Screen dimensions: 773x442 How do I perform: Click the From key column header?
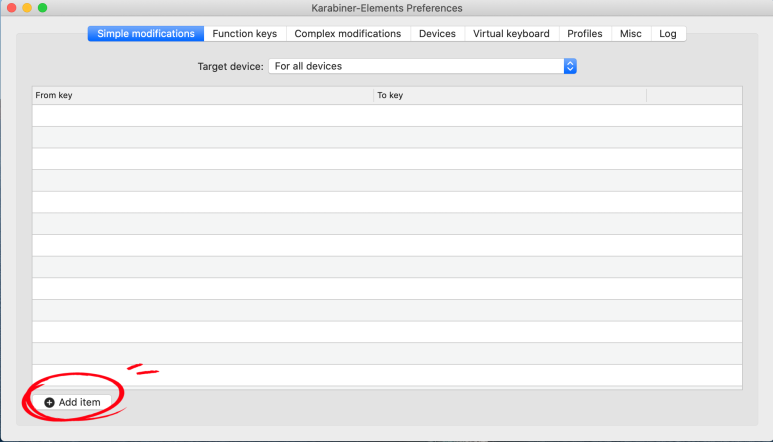tap(203, 95)
